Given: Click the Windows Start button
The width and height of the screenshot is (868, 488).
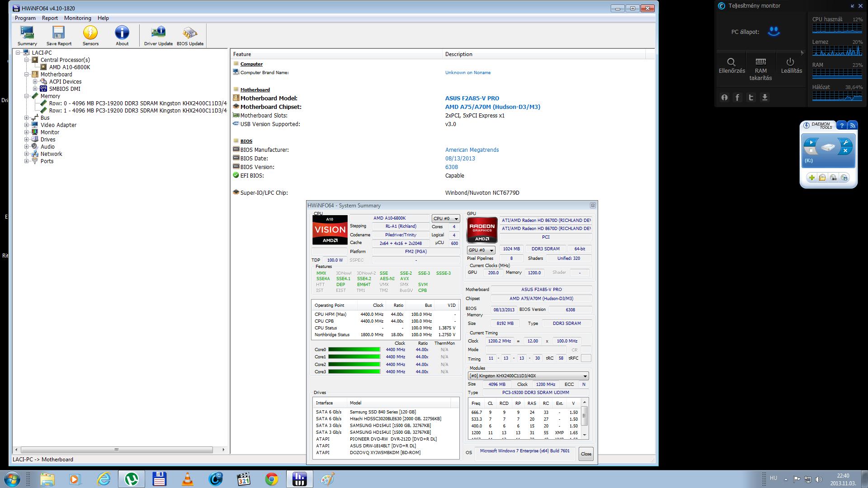Looking at the screenshot, I should click(12, 479).
